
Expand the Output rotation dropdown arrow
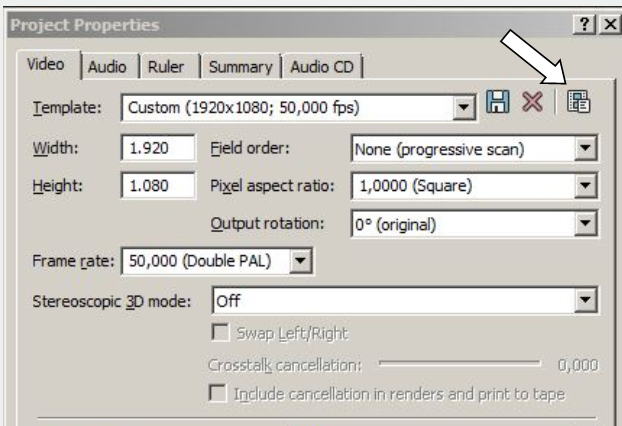[x=586, y=223]
